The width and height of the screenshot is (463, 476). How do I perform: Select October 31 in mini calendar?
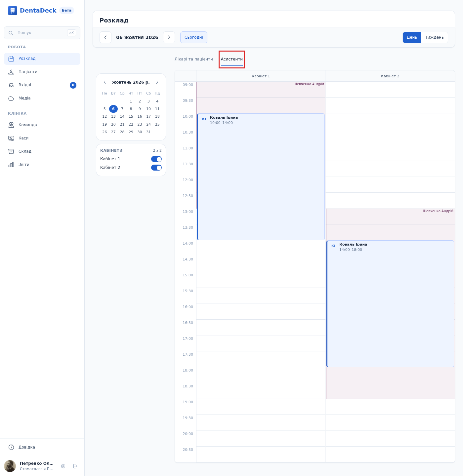coord(148,132)
